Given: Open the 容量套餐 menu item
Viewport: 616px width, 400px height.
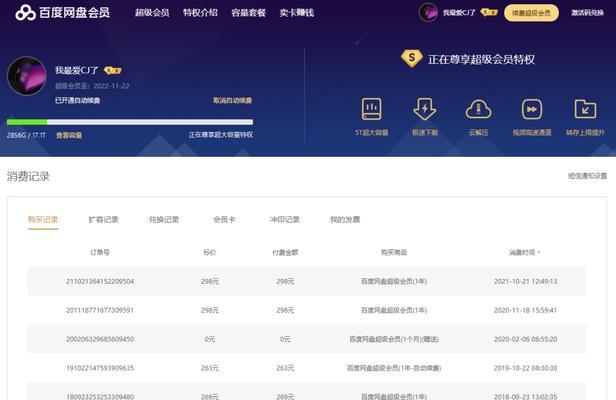Looking at the screenshot, I should pos(249,13).
